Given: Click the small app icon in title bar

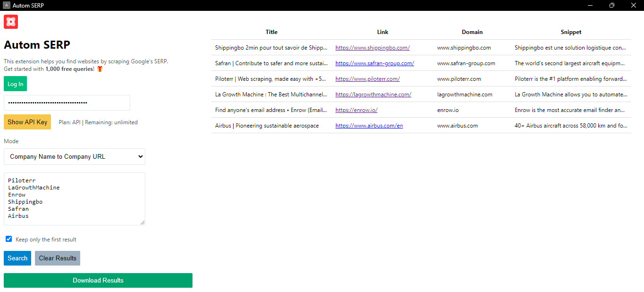Looking at the screenshot, I should pyautogui.click(x=6, y=5).
